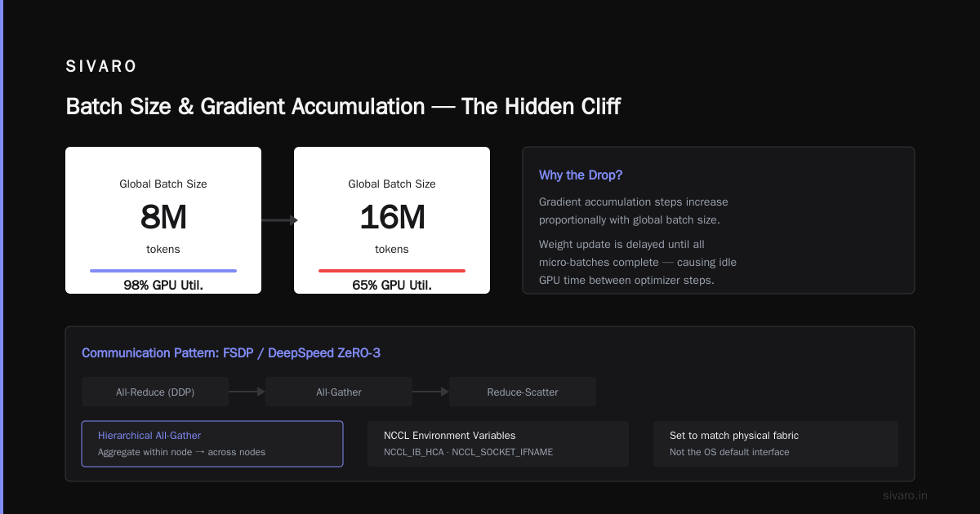This screenshot has width=980, height=514.
Task: Click the word tokens under 8M
Action: [163, 249]
